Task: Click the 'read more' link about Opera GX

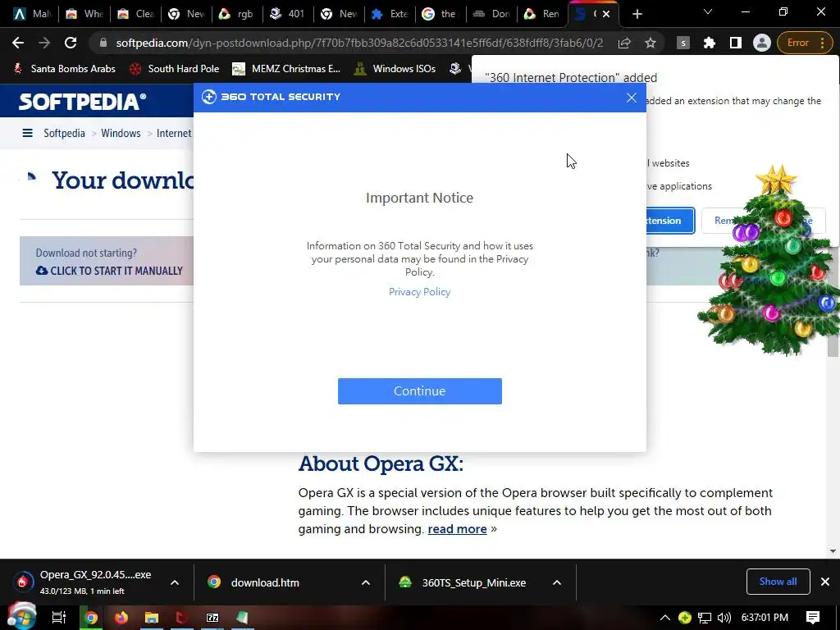Action: coord(457,529)
